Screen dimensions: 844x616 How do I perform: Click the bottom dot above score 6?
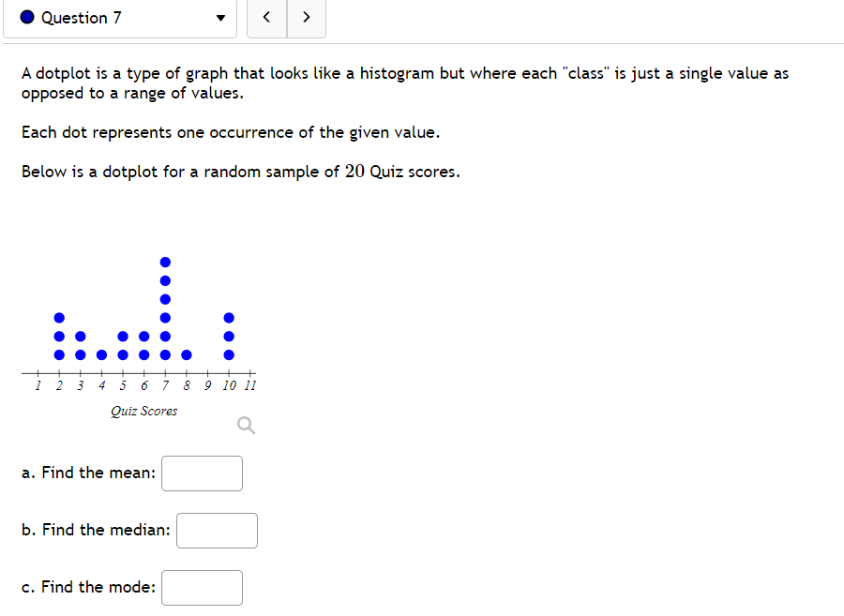pos(143,355)
